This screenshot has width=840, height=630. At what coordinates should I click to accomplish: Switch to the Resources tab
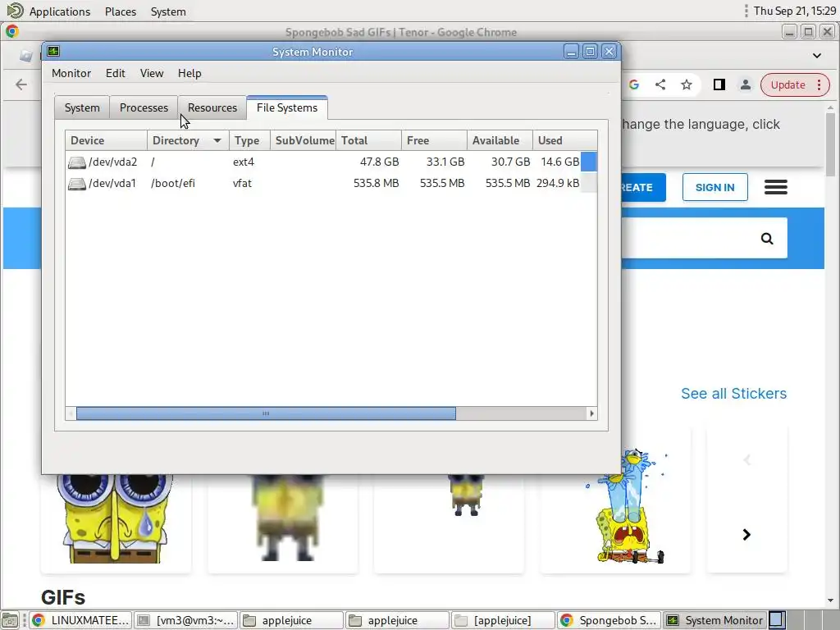tap(212, 107)
